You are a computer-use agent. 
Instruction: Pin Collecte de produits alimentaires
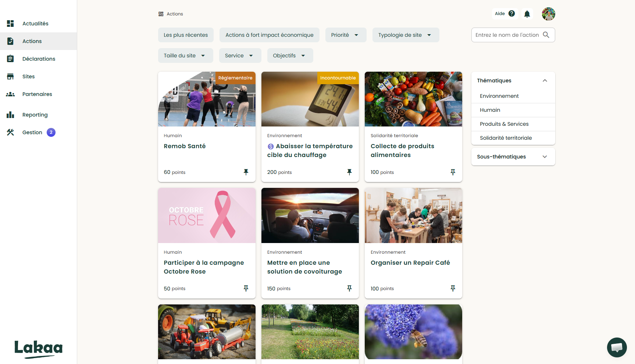[453, 172]
